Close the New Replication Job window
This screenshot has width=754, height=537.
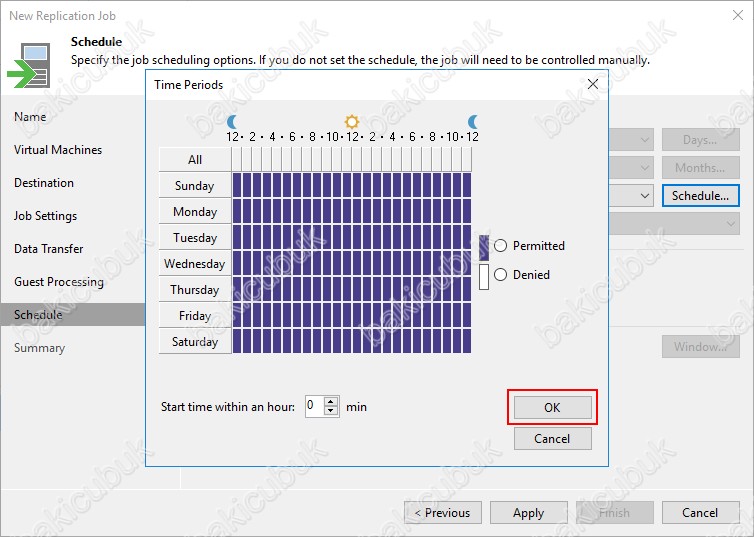(738, 15)
